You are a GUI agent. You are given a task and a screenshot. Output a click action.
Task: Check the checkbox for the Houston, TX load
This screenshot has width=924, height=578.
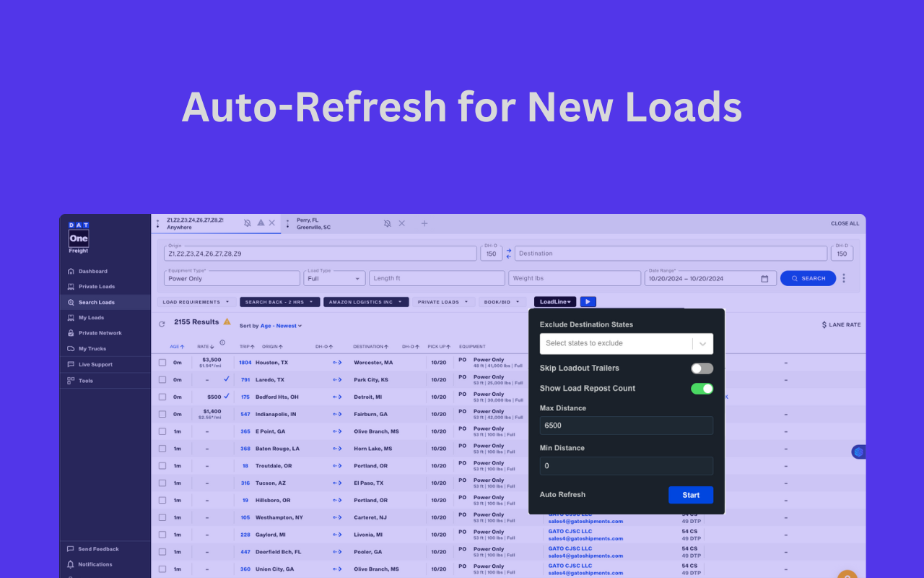(x=162, y=361)
